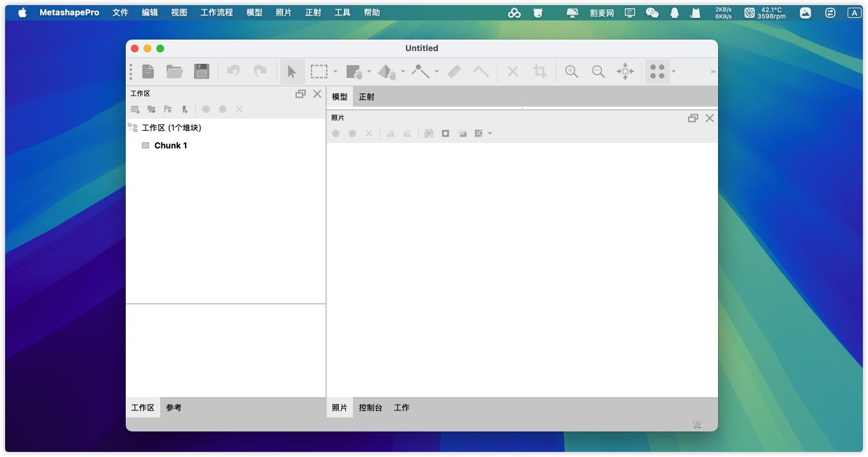Click the Zoom In magnifier icon
Image resolution: width=868 pixels, height=457 pixels.
[x=571, y=71]
